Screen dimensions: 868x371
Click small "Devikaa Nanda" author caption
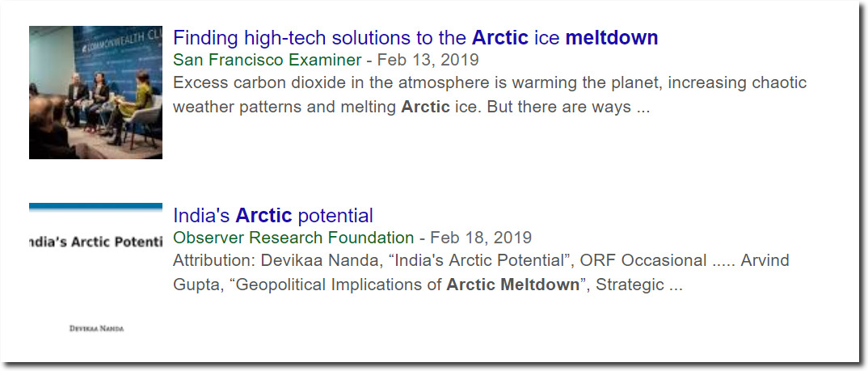(96, 328)
